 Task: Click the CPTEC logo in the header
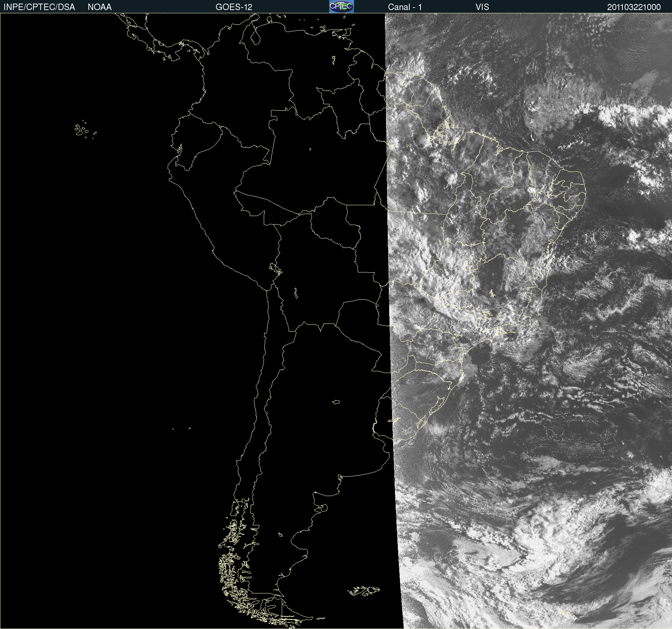pyautogui.click(x=341, y=6)
